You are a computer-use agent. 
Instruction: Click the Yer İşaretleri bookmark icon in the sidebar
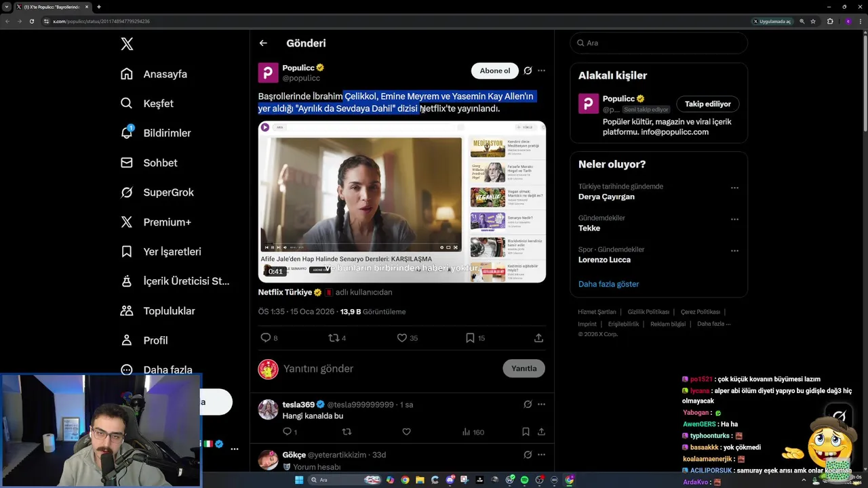127,251
